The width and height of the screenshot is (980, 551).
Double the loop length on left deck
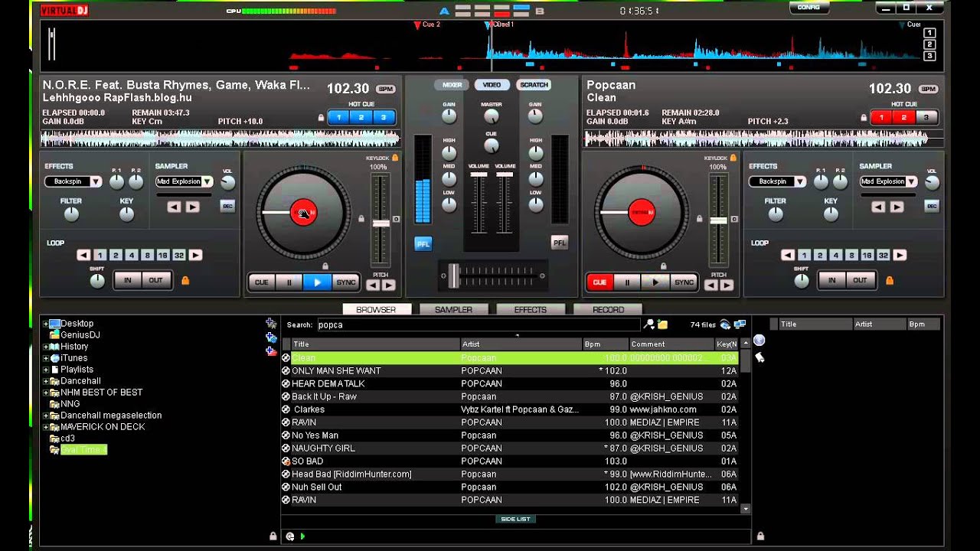(x=196, y=255)
